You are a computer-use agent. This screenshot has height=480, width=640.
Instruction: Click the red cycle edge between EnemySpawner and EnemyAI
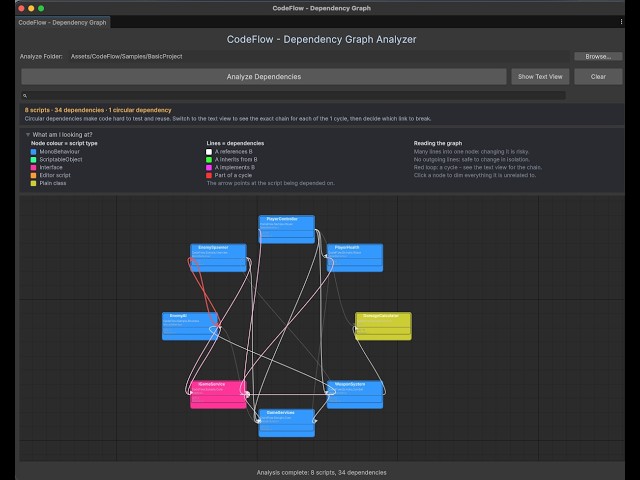(x=203, y=291)
